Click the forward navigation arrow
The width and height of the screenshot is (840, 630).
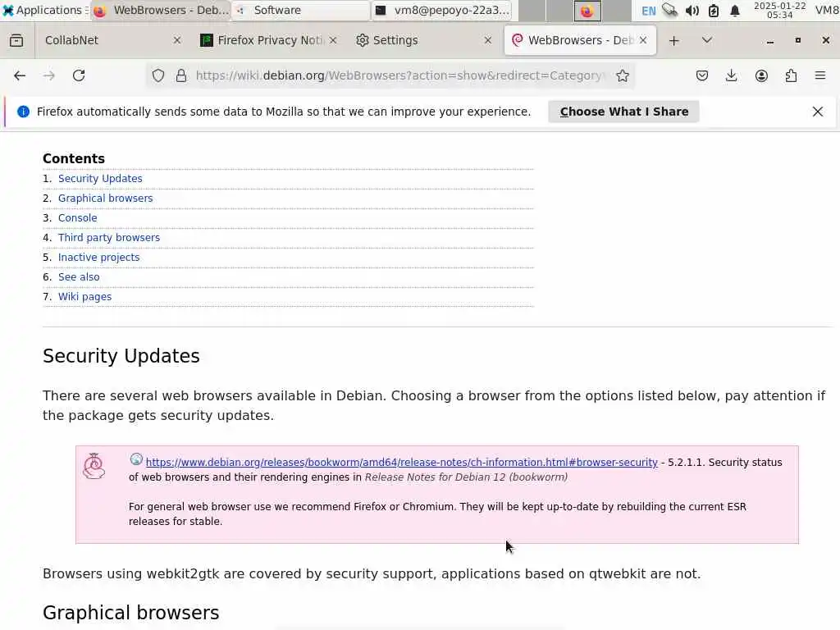49,75
